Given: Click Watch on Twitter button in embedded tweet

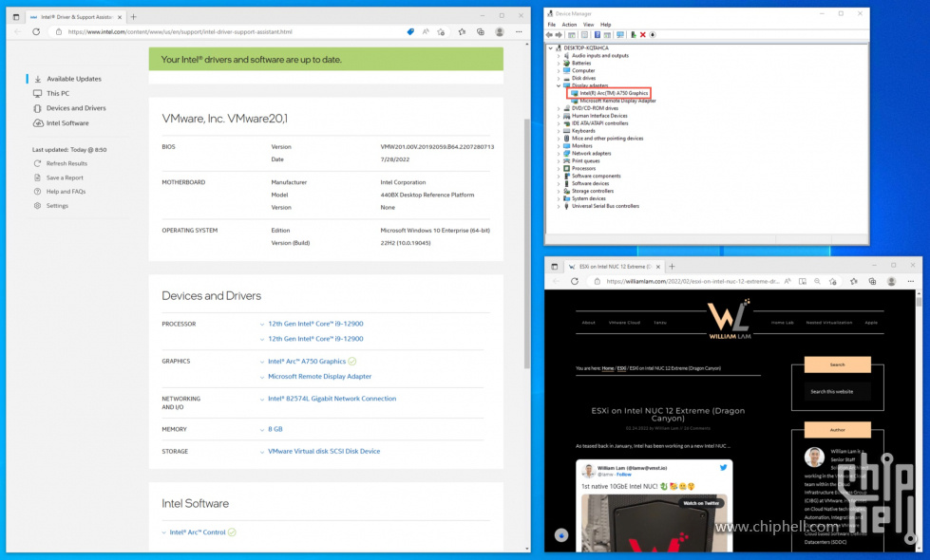Looking at the screenshot, I should [701, 503].
